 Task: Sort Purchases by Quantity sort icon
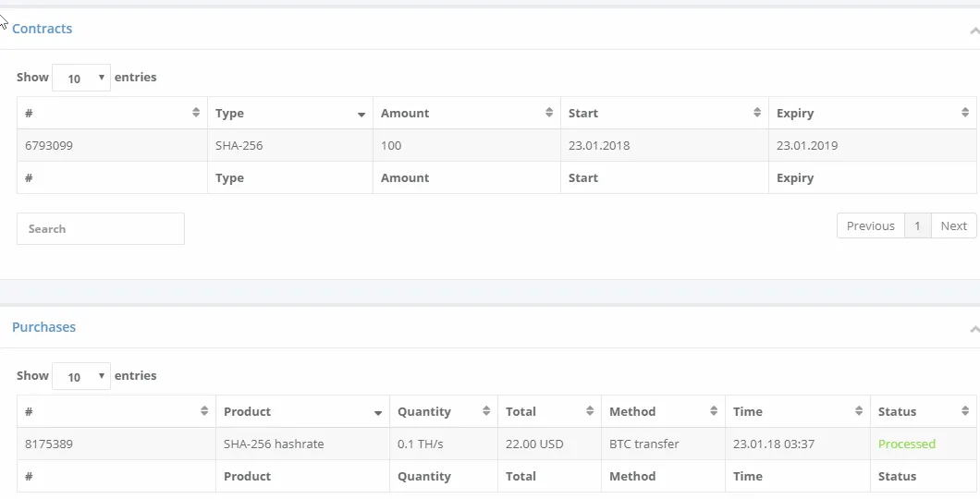[486, 411]
